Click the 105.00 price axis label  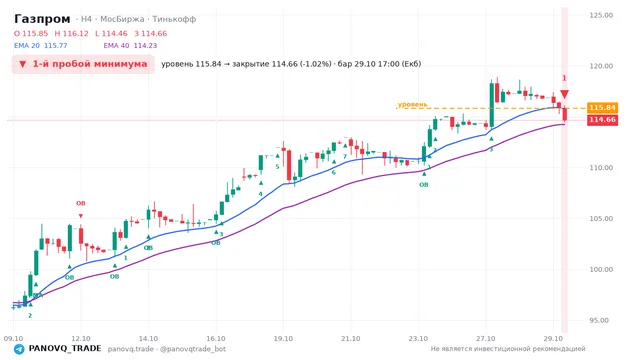point(601,219)
